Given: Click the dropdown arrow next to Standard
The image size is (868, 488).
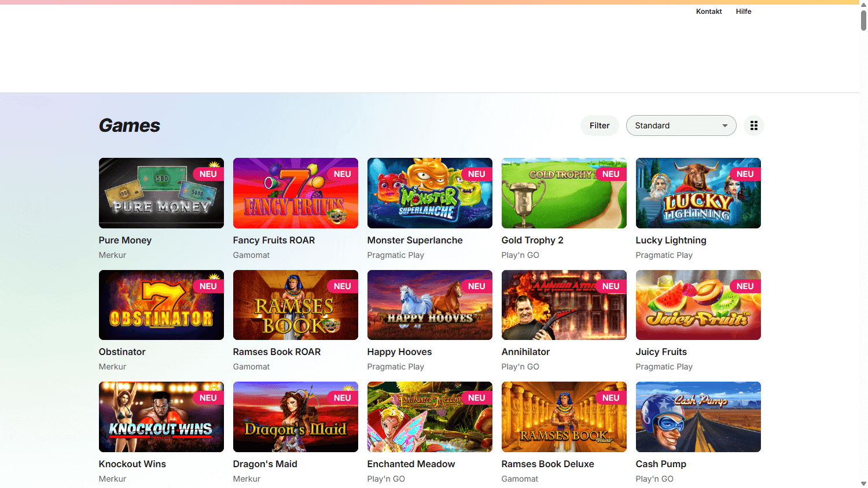Looking at the screenshot, I should point(724,125).
